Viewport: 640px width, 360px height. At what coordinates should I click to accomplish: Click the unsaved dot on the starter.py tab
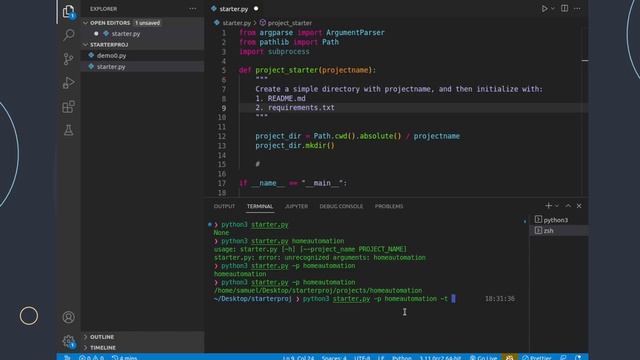pos(256,9)
